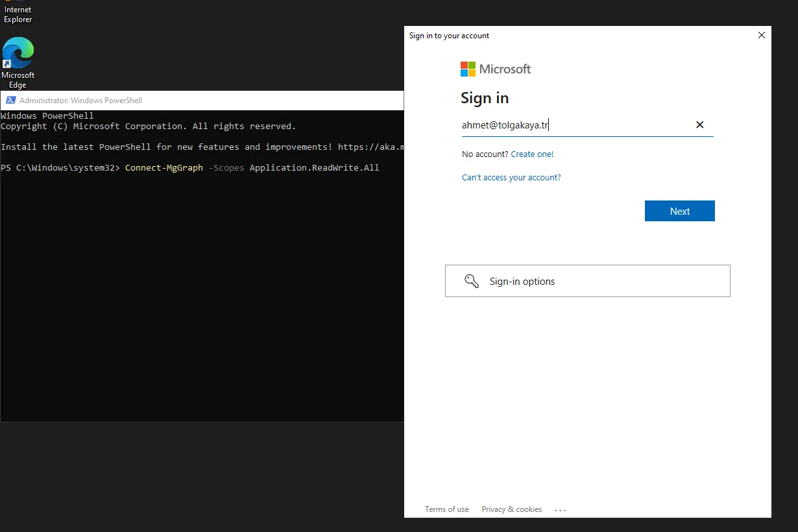Open Can't access your account? link
Viewport: 798px width, 532px height.
pyautogui.click(x=511, y=178)
